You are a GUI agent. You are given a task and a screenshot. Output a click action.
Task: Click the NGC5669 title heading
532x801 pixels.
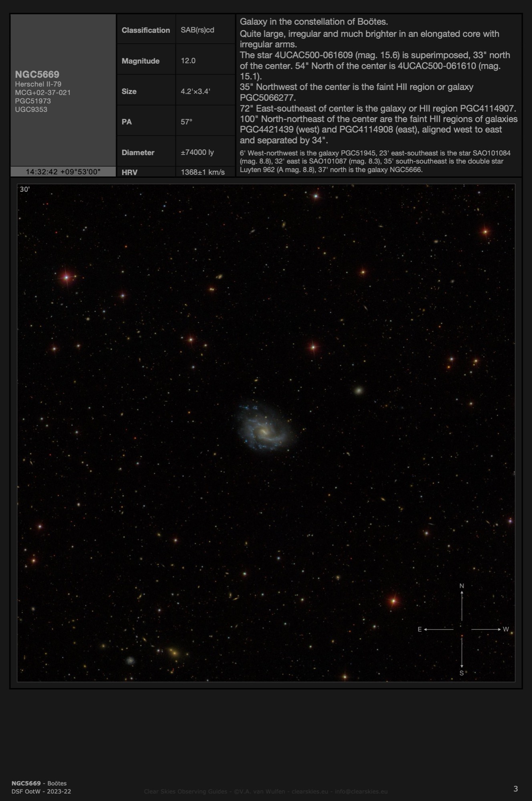pyautogui.click(x=37, y=74)
